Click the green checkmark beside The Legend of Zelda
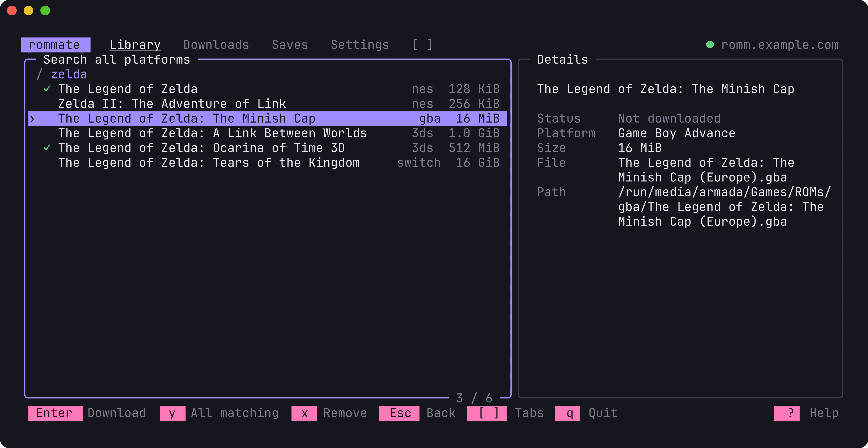 point(47,89)
